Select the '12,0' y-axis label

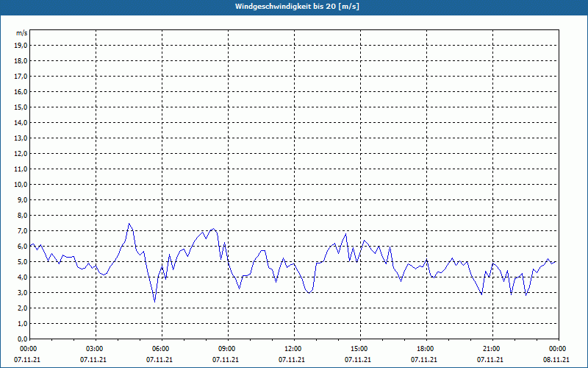[21, 154]
